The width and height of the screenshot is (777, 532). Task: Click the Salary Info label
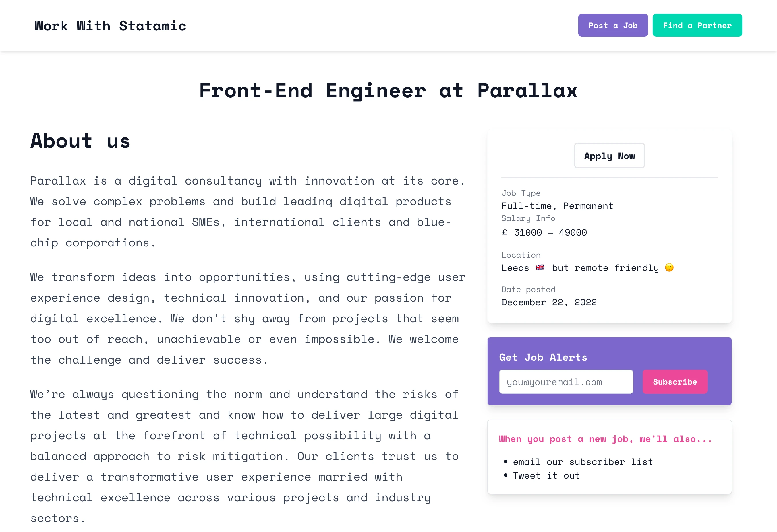click(x=528, y=218)
